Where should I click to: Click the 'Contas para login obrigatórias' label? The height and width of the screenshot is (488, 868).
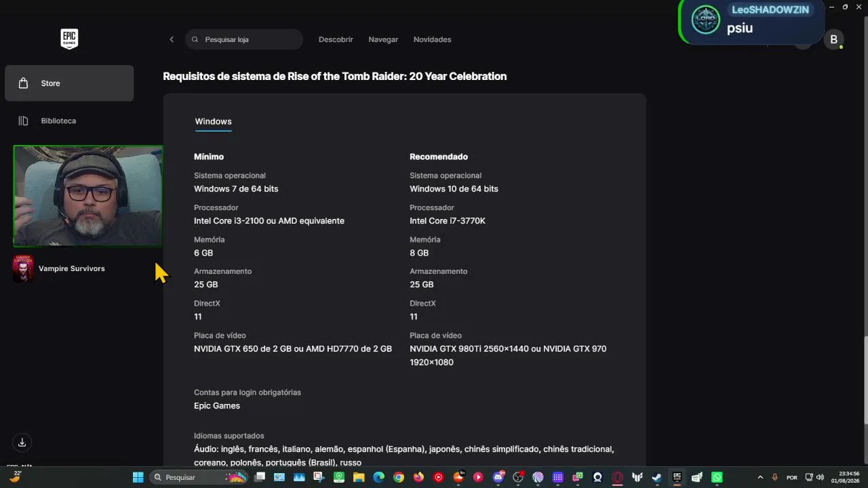[x=248, y=392]
